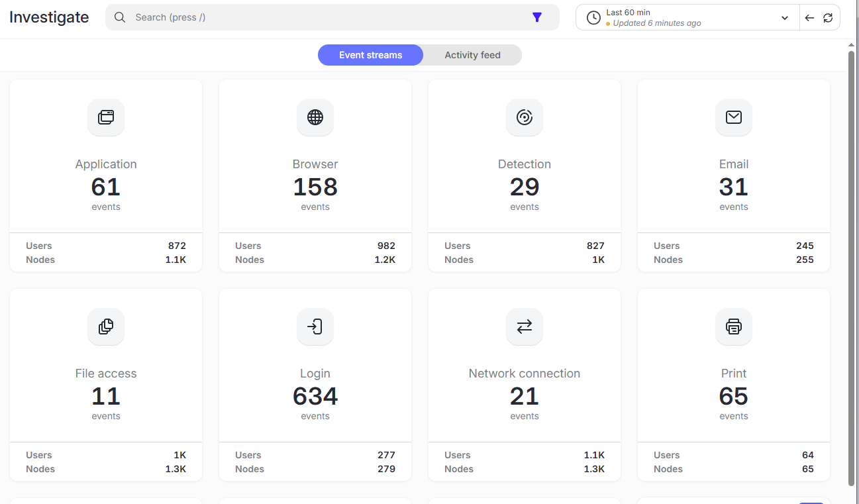The width and height of the screenshot is (859, 504).
Task: Click the Browser globe icon
Action: (315, 118)
